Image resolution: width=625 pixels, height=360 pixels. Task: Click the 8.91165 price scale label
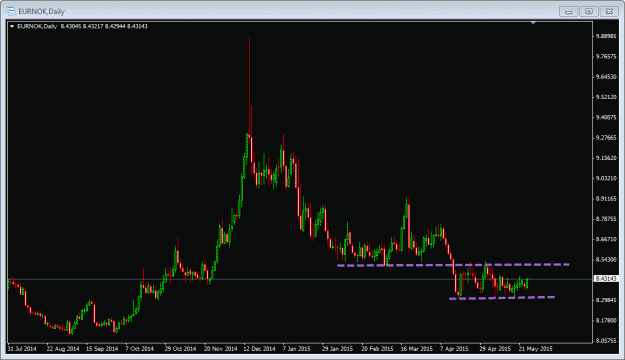click(606, 199)
